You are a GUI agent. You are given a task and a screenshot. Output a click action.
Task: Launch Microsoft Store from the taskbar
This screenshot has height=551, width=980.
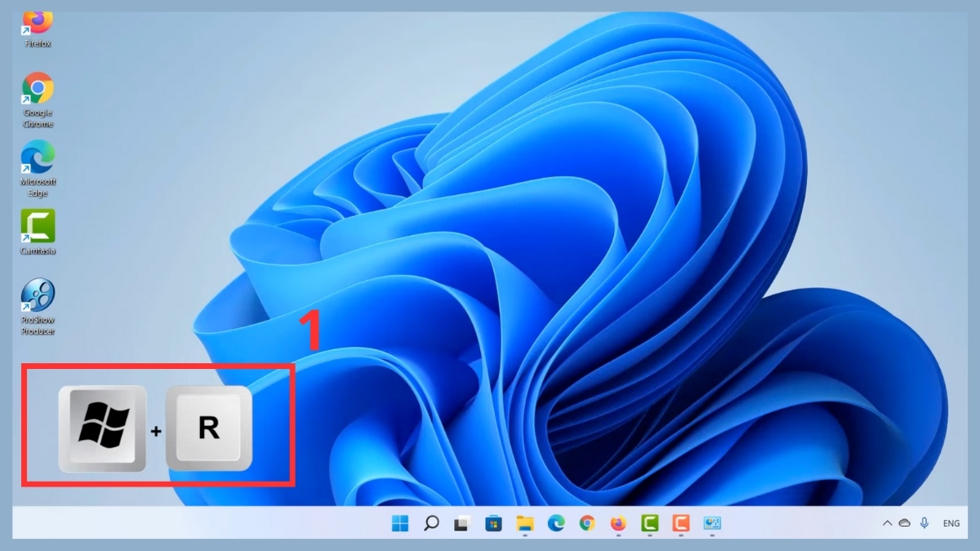[x=493, y=523]
